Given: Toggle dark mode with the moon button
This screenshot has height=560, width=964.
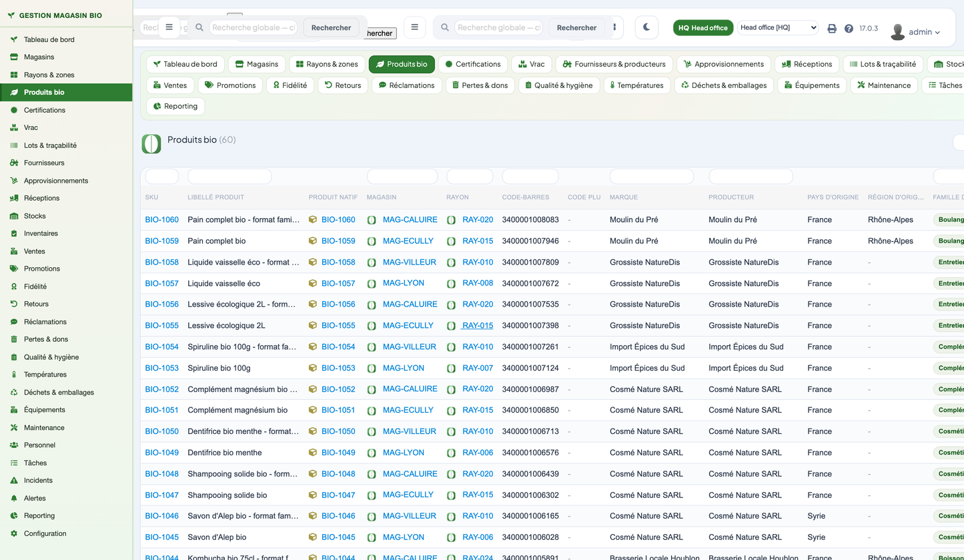Looking at the screenshot, I should 646,27.
